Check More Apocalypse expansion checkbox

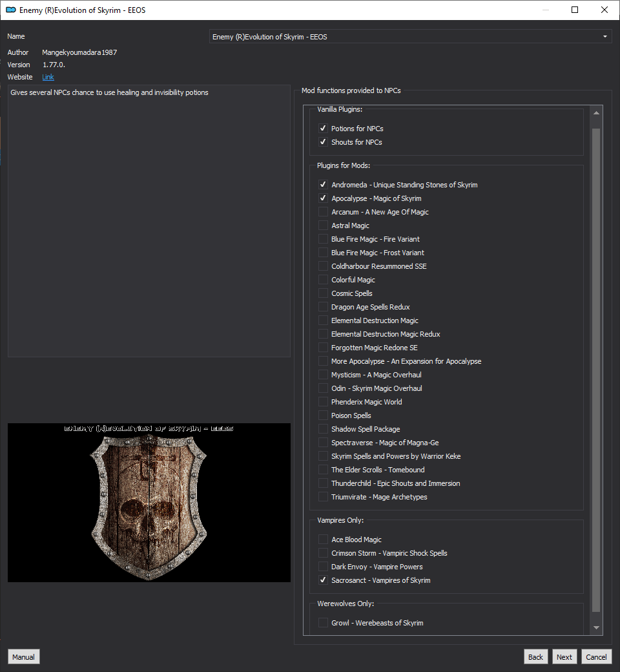(323, 361)
